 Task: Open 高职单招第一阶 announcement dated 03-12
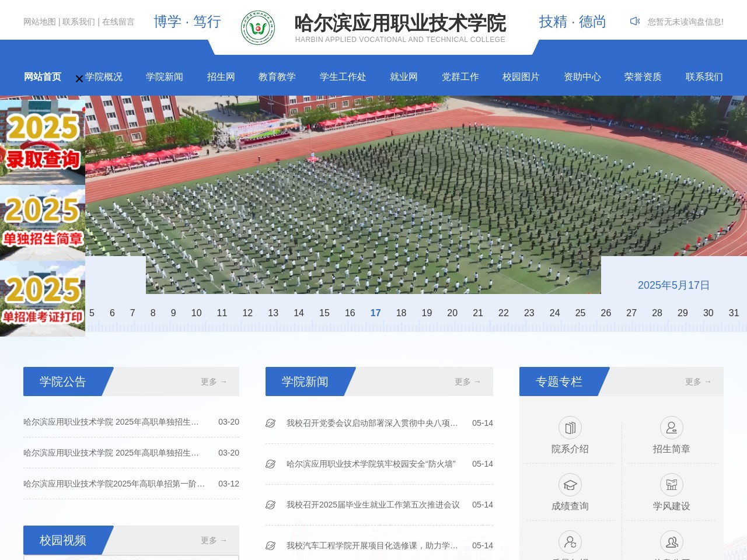click(x=114, y=484)
